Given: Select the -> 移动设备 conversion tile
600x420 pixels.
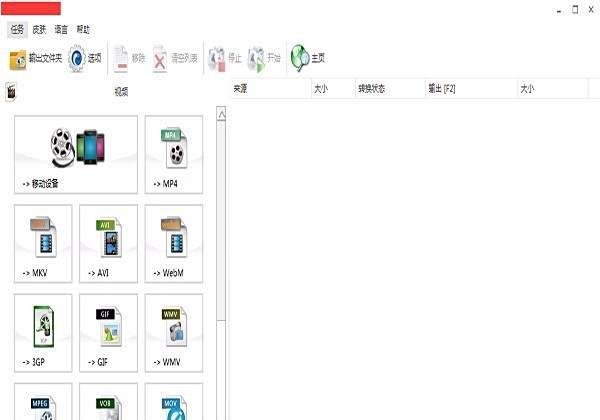Looking at the screenshot, I should point(76,155).
